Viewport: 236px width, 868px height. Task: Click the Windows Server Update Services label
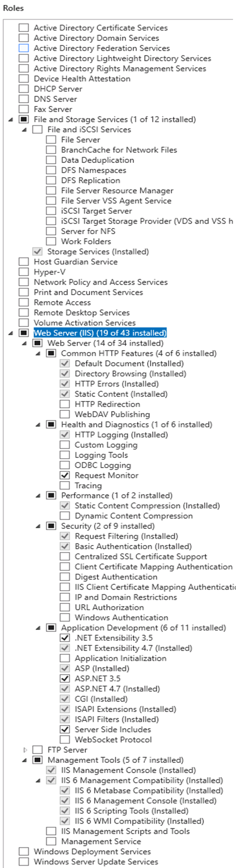[x=96, y=862]
